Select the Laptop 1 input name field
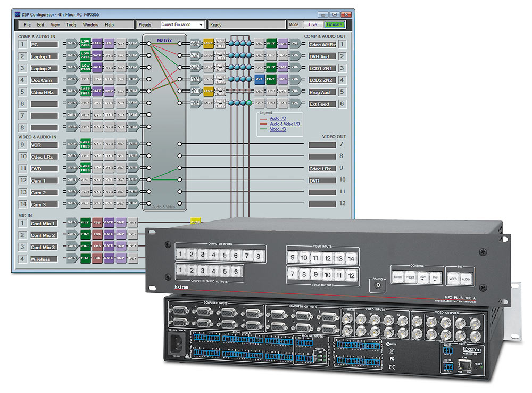This screenshot has width=532, height=393. (44, 56)
